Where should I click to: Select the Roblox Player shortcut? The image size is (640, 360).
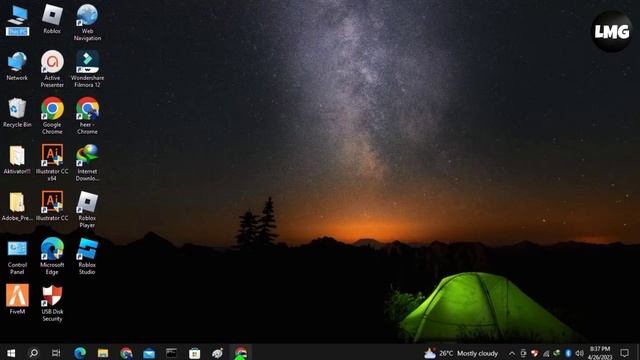click(87, 209)
